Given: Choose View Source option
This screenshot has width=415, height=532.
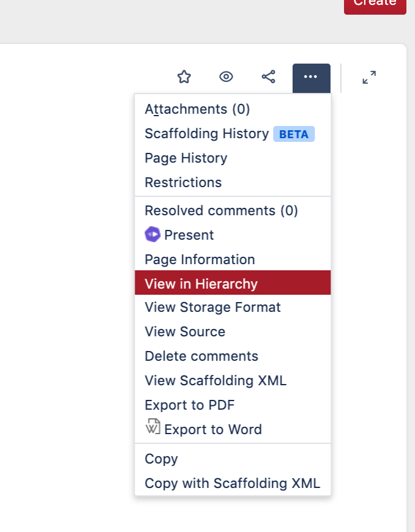Looking at the screenshot, I should [185, 331].
